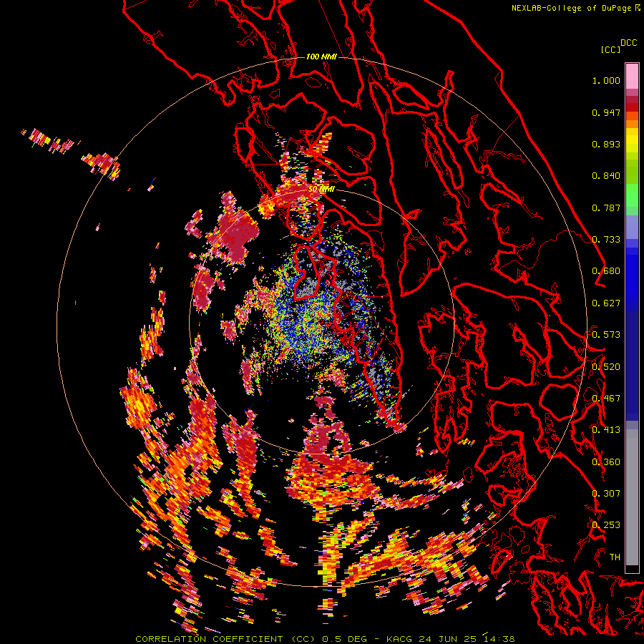Image resolution: width=644 pixels, height=644 pixels.
Task: Click the 0.413 value on color scale
Action: [606, 430]
